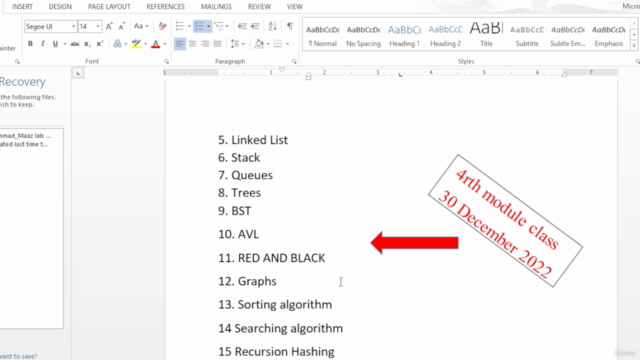640x360 pixels.
Task: Open Font dialog launcher
Action: click(x=167, y=62)
